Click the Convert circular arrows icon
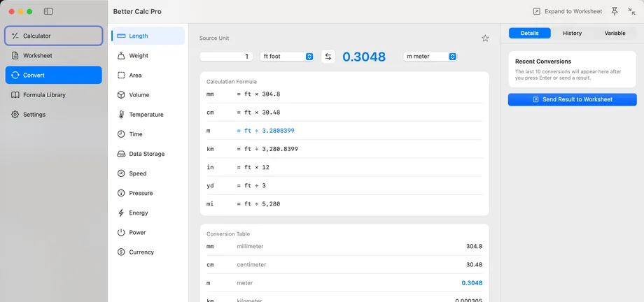Screen dimensions: 644x302 point(15,75)
